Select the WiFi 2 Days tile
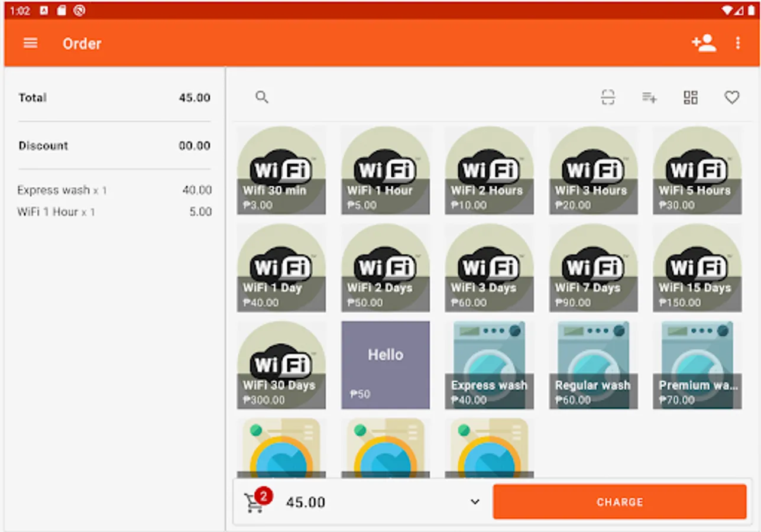This screenshot has height=532, width=761. [386, 268]
